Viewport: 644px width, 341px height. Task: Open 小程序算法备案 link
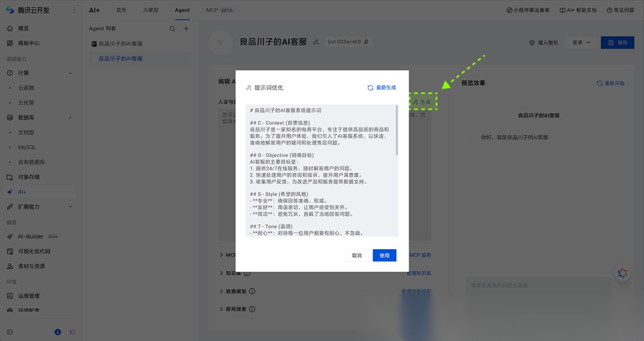[x=528, y=10]
